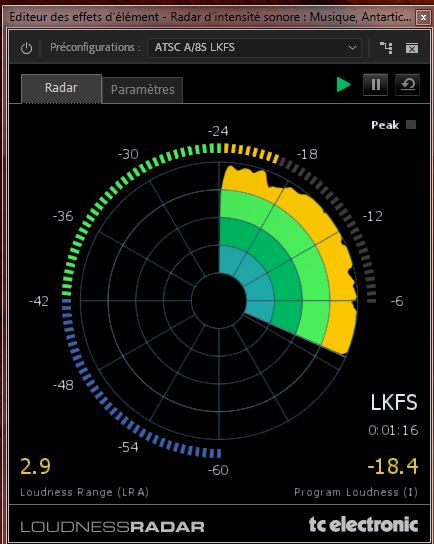Click the elapsed time 0:01:16
The image size is (434, 544).
click(x=393, y=431)
